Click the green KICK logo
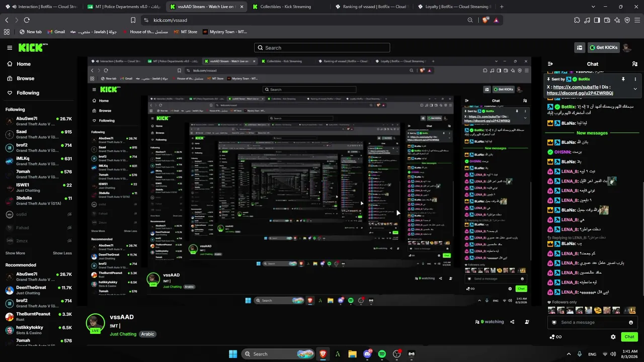 tap(32, 48)
